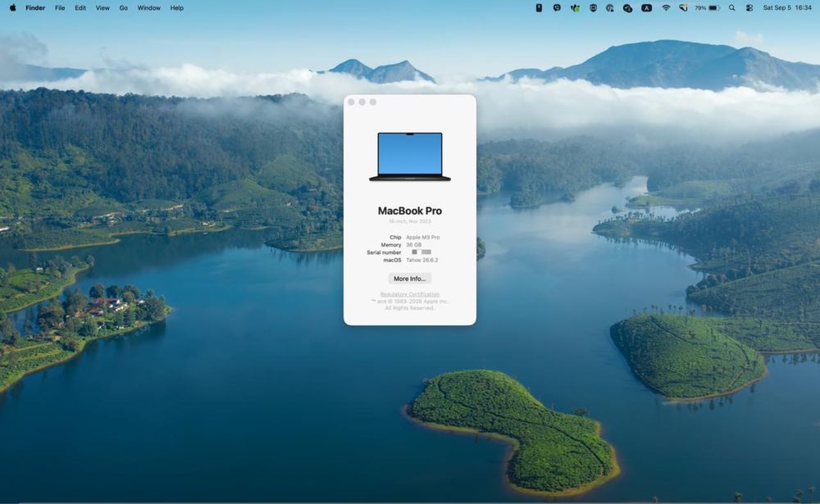Image resolution: width=820 pixels, height=504 pixels.
Task: Click the 'Memory' label
Action: (x=391, y=245)
